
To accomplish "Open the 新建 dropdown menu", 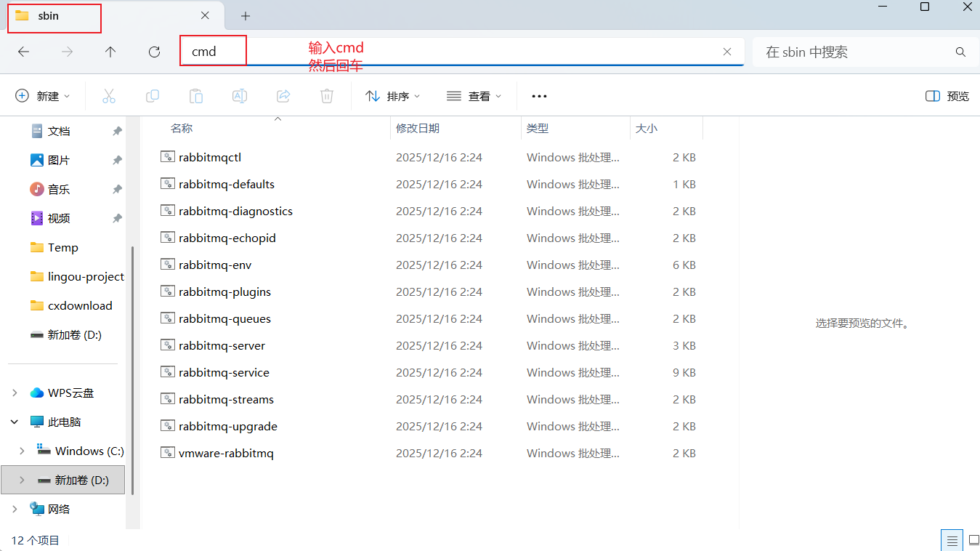I will click(43, 96).
